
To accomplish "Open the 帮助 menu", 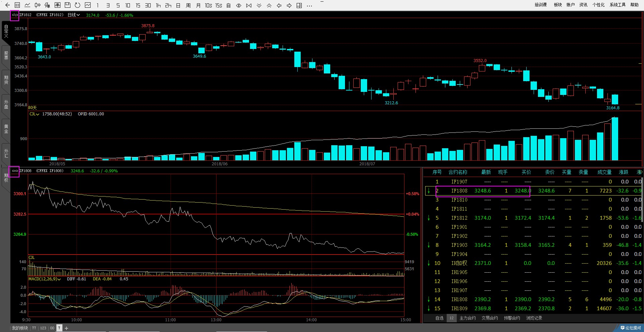I will tap(634, 5).
